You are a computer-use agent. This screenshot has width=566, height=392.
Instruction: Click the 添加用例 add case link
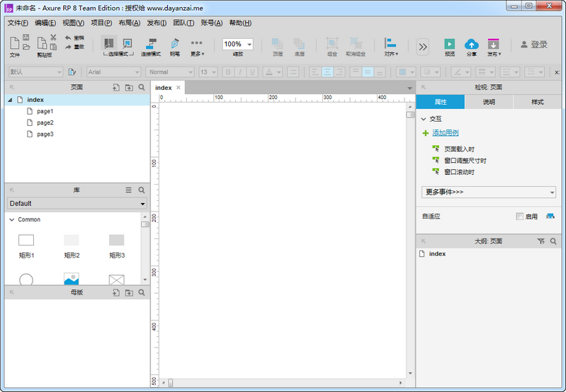click(x=445, y=133)
